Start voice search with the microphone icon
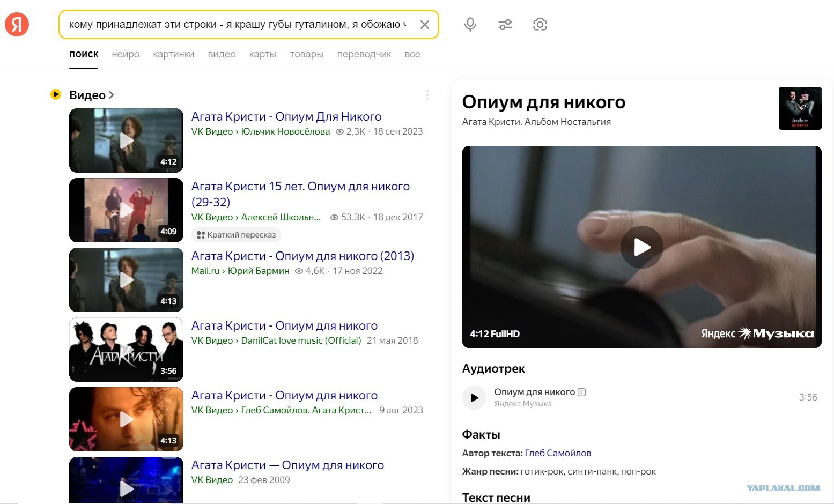The image size is (834, 504). point(470,25)
